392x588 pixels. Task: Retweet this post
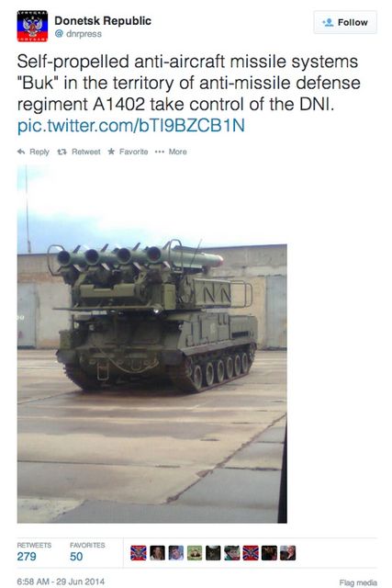tap(79, 152)
